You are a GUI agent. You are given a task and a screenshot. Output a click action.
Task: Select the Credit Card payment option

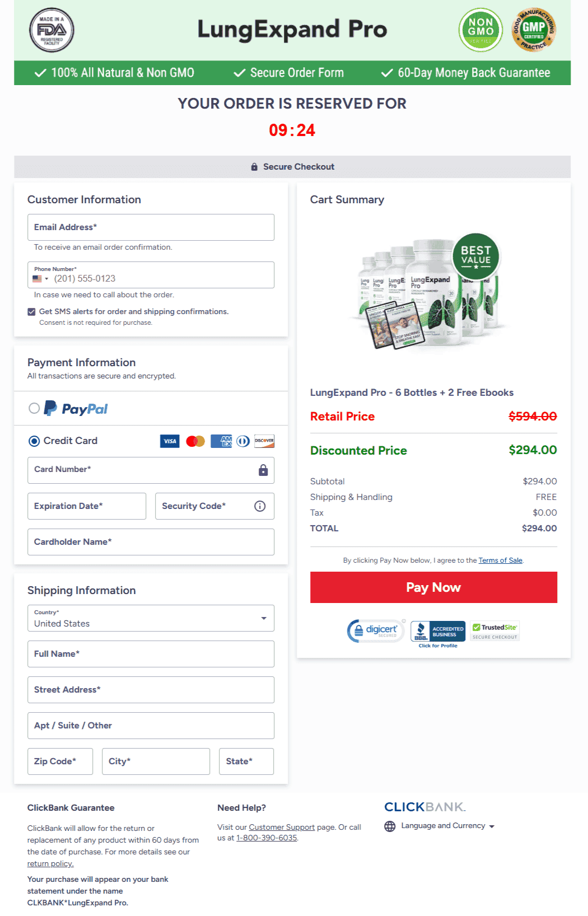tap(34, 441)
